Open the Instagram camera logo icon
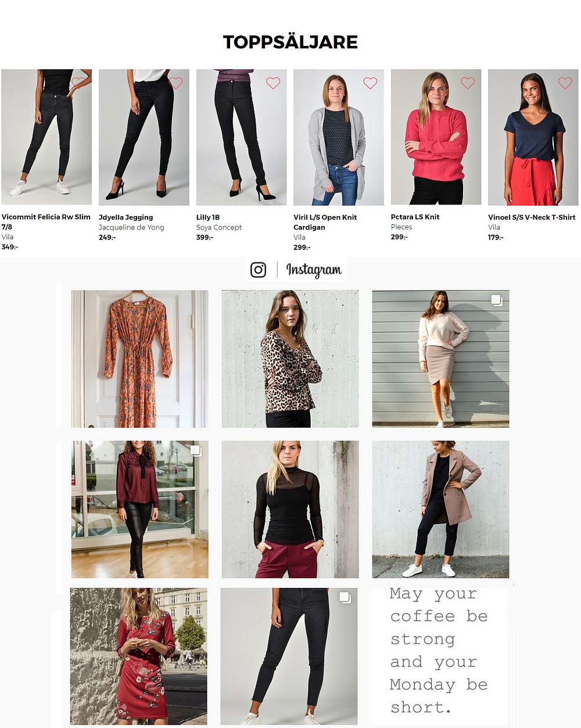Image resolution: width=581 pixels, height=728 pixels. pyautogui.click(x=259, y=270)
